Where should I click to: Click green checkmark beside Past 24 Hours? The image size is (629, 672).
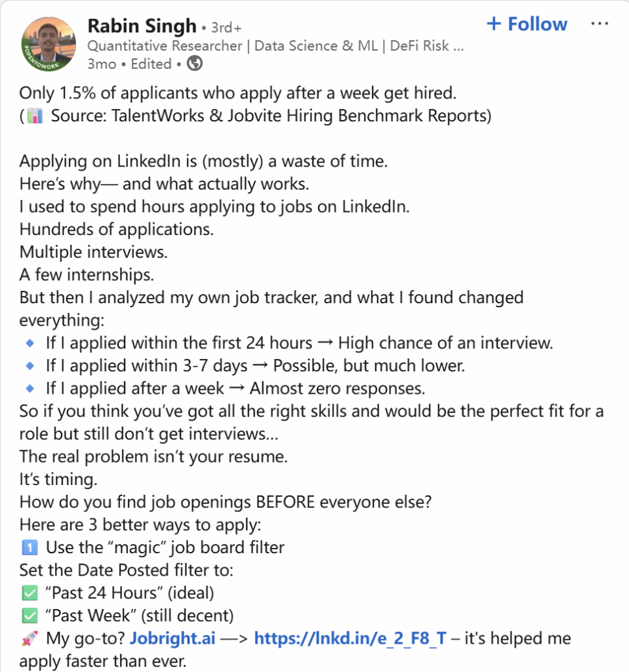pyautogui.click(x=30, y=593)
